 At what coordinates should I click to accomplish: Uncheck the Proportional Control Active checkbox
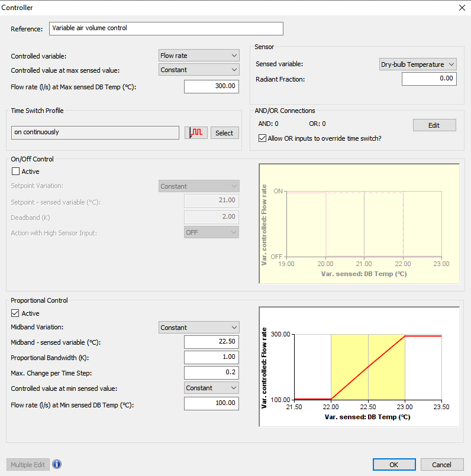coord(15,313)
